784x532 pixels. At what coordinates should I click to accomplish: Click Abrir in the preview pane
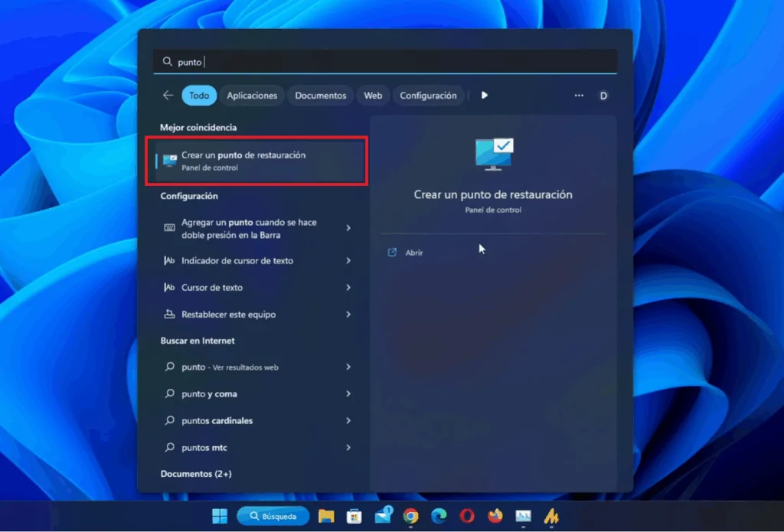(414, 253)
